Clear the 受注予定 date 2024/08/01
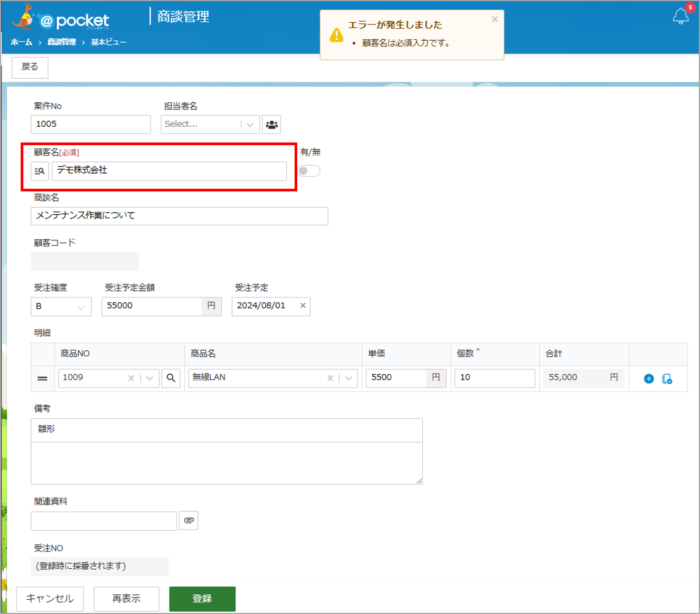This screenshot has width=700, height=614. point(303,305)
